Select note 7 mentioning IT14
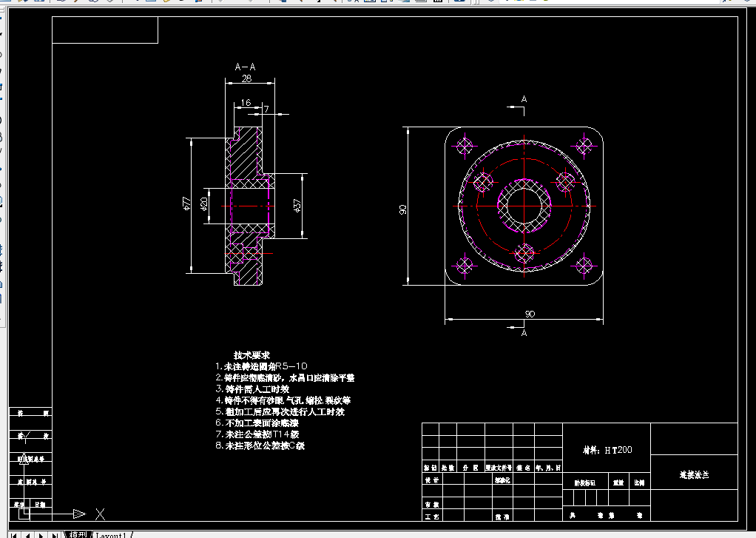Viewport: 756px width, 538px height. (257, 434)
